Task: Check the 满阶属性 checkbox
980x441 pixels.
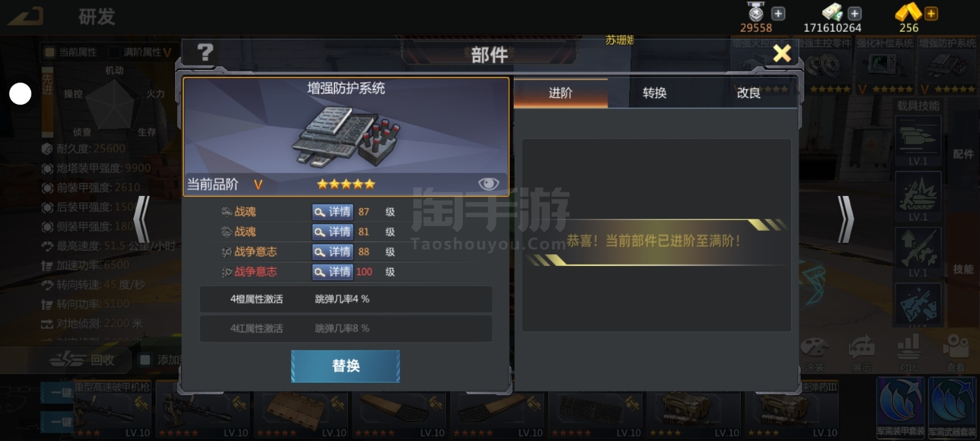Action: tap(114, 52)
